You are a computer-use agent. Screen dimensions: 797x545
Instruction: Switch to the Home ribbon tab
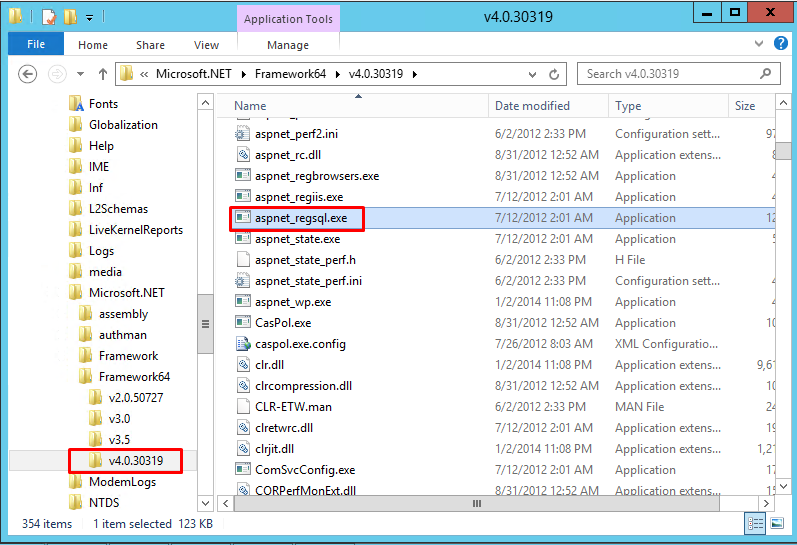pos(93,45)
